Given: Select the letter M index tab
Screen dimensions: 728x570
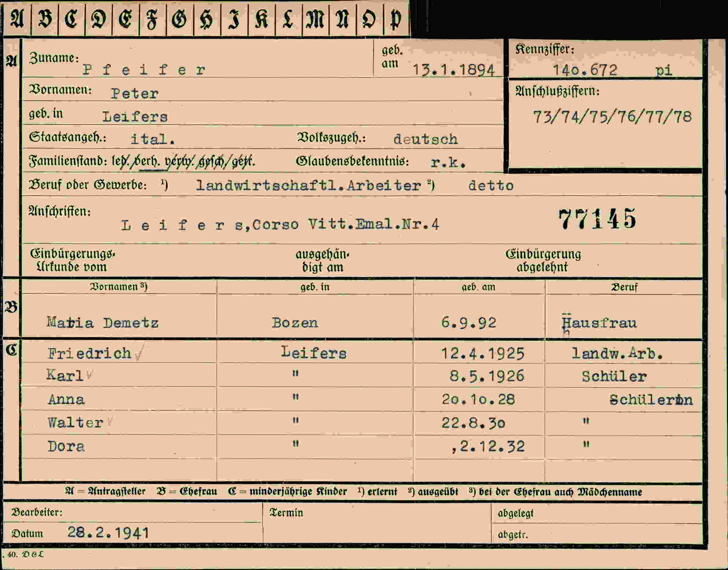Looking at the screenshot, I should pos(316,18).
